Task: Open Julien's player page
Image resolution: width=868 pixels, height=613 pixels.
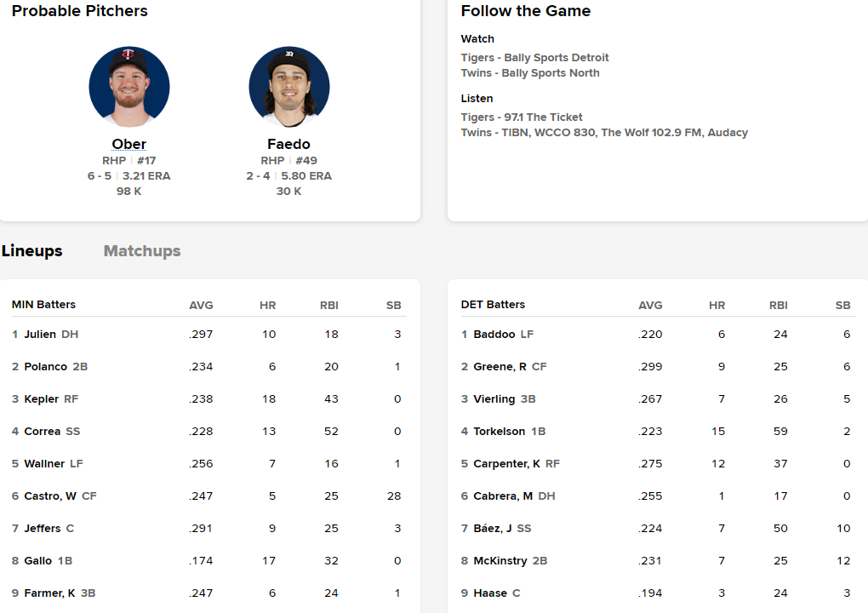Action: tap(40, 335)
